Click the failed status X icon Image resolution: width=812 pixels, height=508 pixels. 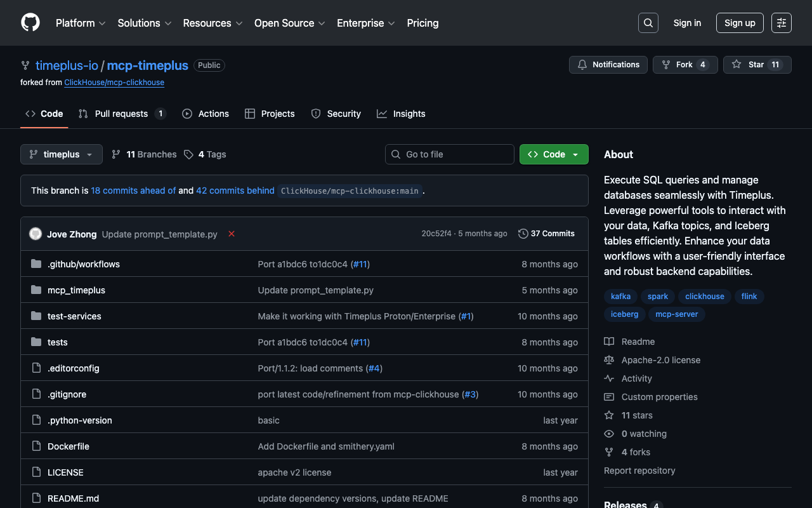point(232,234)
